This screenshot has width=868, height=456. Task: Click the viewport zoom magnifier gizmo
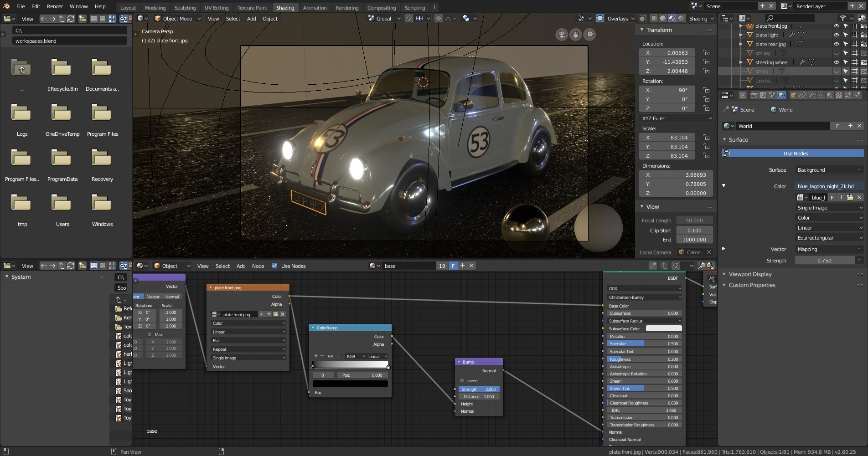point(589,35)
